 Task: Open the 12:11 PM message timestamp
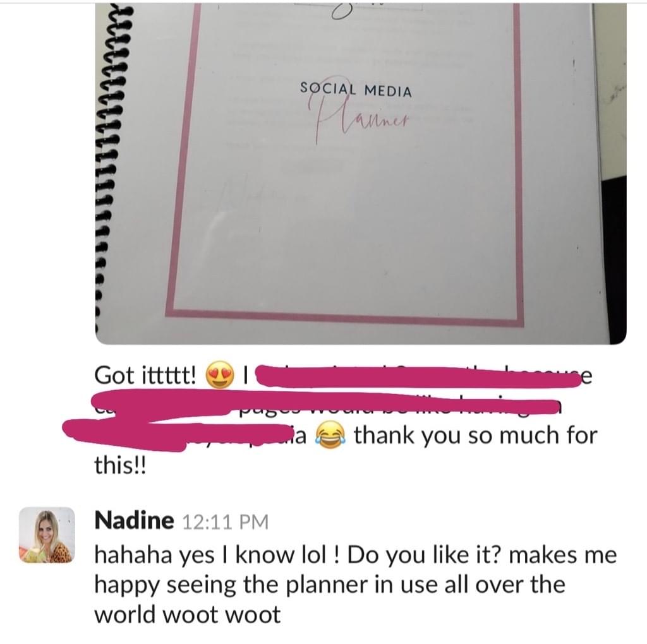225,522
